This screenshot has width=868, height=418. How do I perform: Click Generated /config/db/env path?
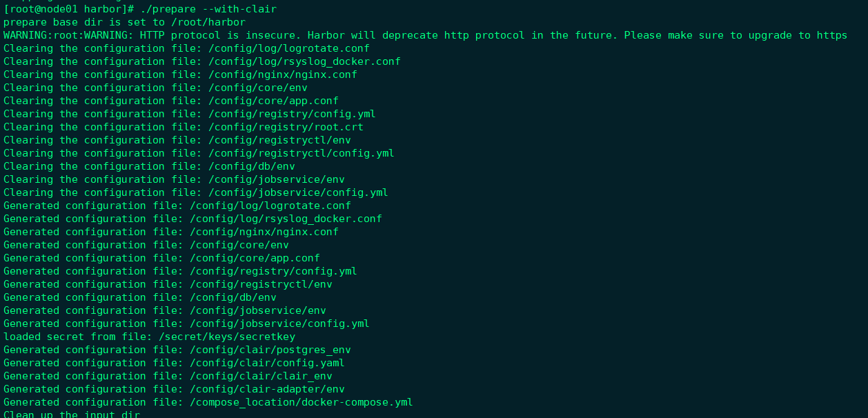click(233, 297)
